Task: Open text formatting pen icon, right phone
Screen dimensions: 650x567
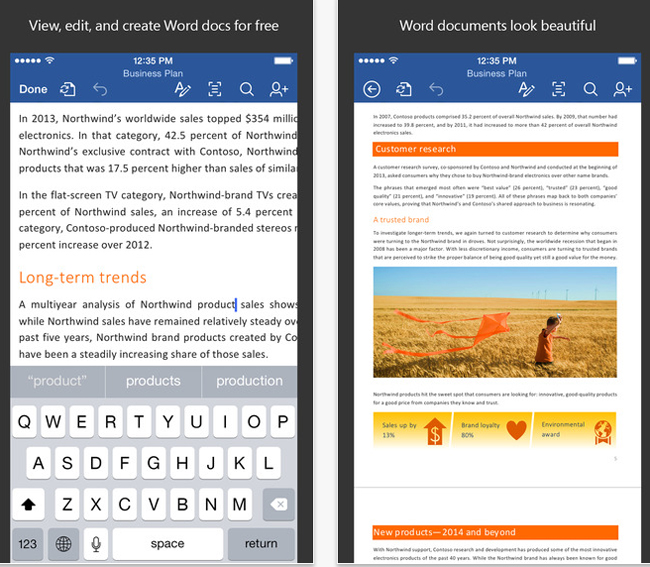Action: pyautogui.click(x=526, y=89)
